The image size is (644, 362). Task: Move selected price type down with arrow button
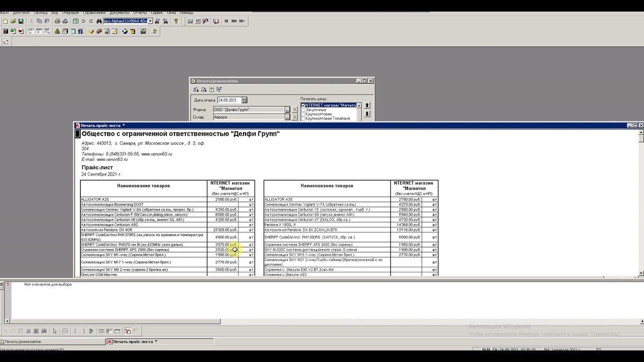click(367, 114)
